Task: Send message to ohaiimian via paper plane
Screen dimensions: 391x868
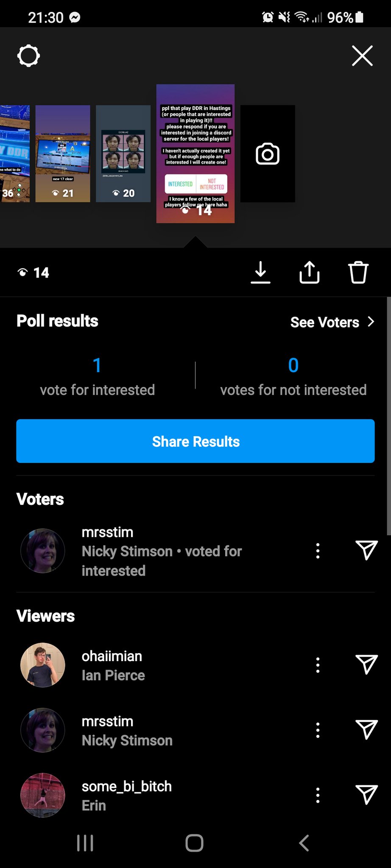Action: 366,665
